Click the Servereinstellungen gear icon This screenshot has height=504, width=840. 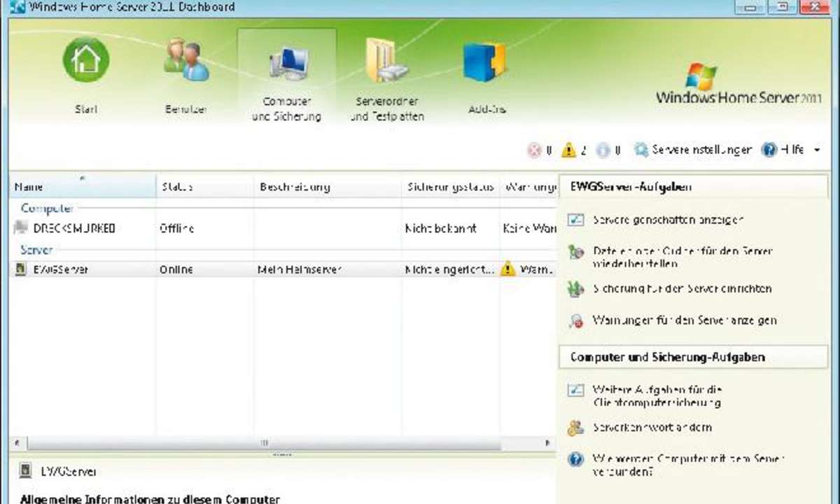[641, 150]
